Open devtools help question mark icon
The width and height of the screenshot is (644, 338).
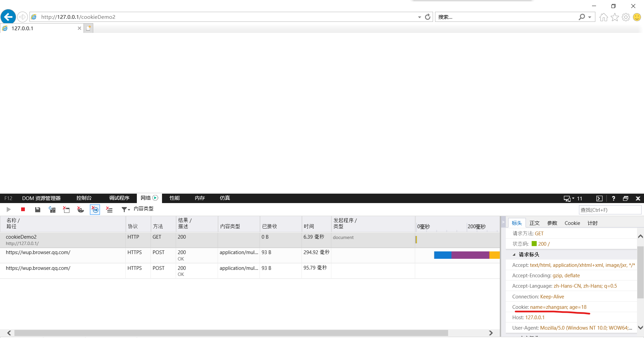click(x=613, y=198)
